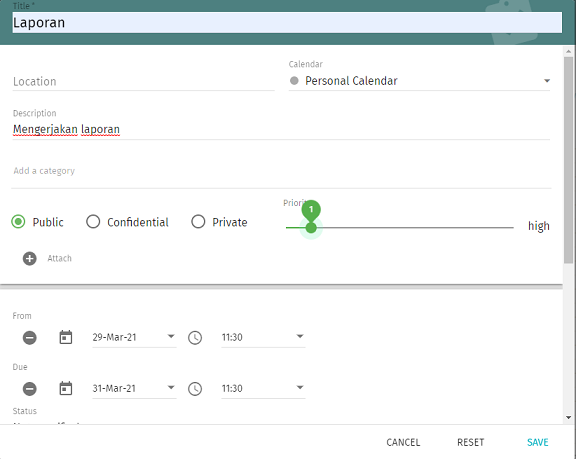Remove the Due date with minus icon

click(30, 388)
